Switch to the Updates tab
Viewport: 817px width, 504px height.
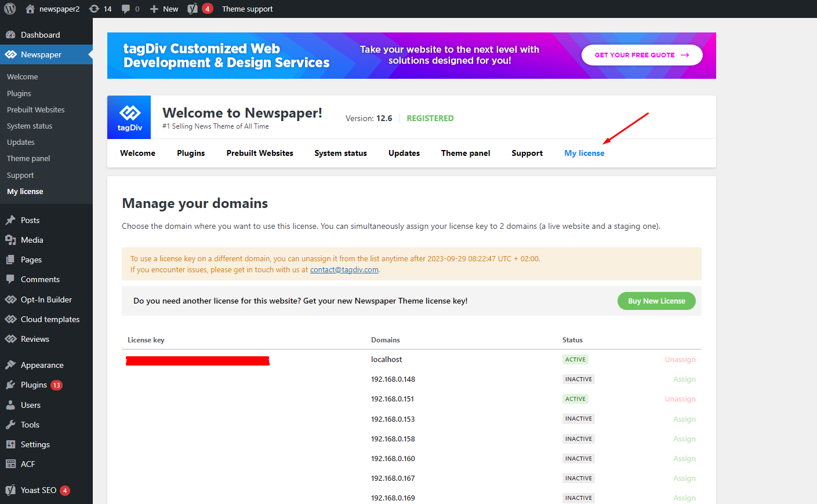(x=404, y=153)
